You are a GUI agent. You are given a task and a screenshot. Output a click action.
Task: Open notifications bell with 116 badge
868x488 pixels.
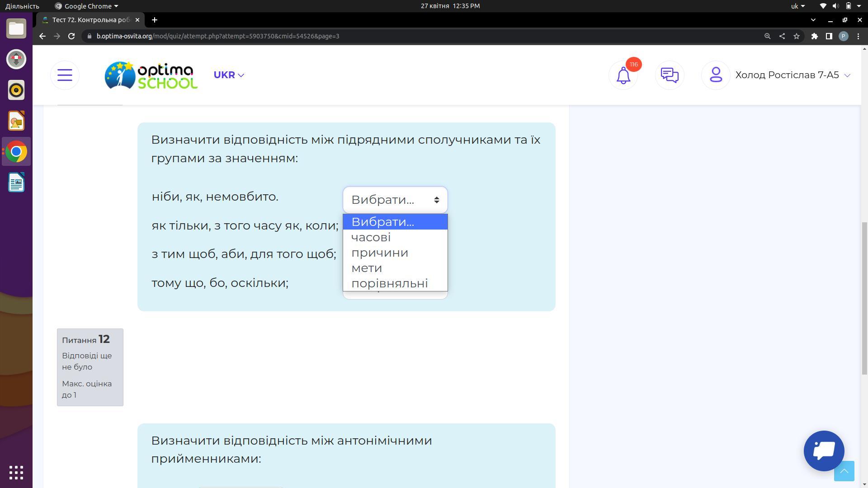pyautogui.click(x=623, y=75)
